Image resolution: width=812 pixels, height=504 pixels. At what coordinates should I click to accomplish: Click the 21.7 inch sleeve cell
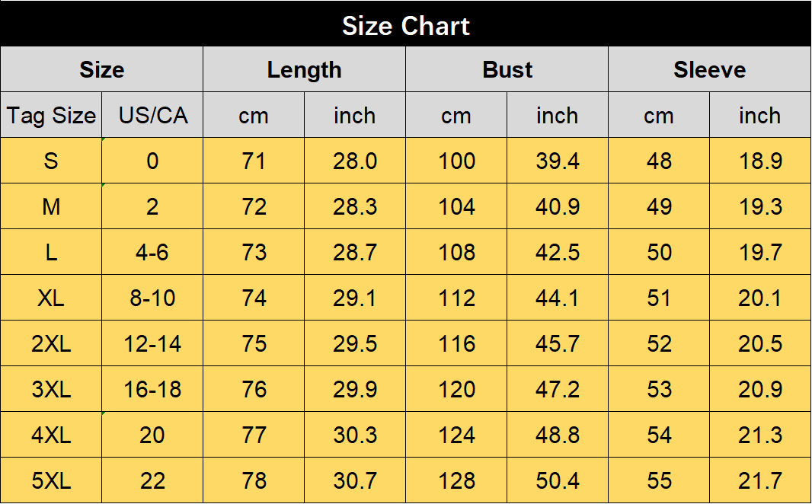pos(760,480)
